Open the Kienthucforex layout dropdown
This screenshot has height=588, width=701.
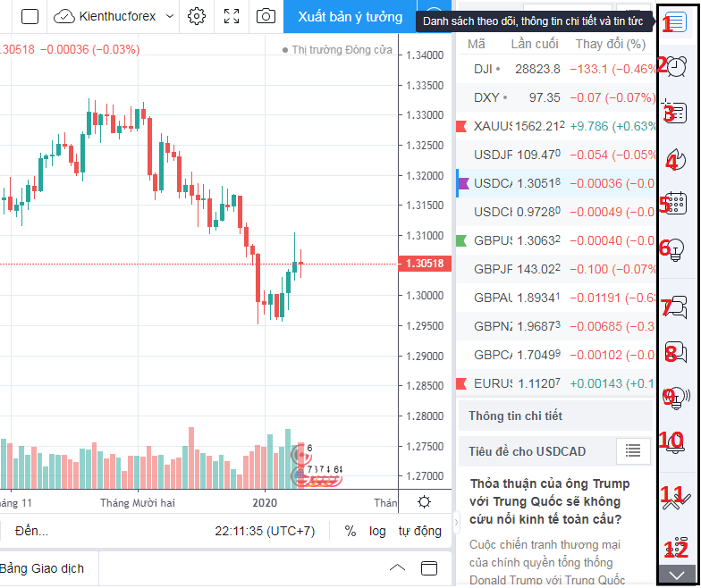coord(114,16)
